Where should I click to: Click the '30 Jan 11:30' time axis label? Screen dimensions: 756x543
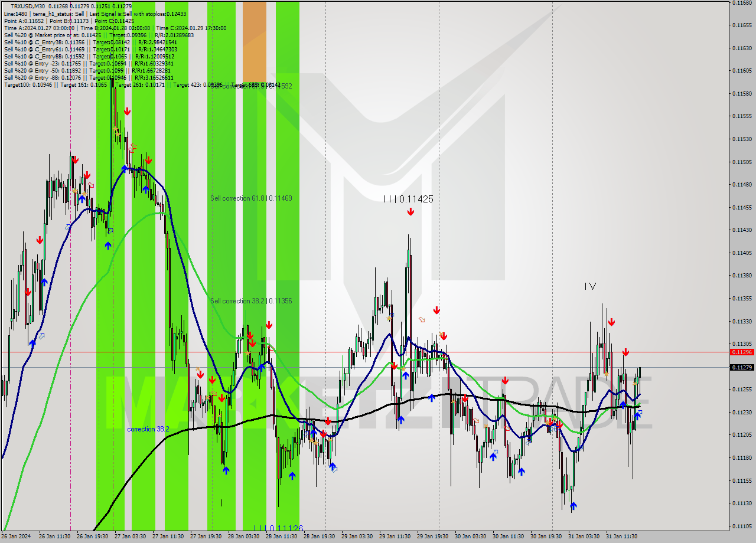[x=509, y=537]
